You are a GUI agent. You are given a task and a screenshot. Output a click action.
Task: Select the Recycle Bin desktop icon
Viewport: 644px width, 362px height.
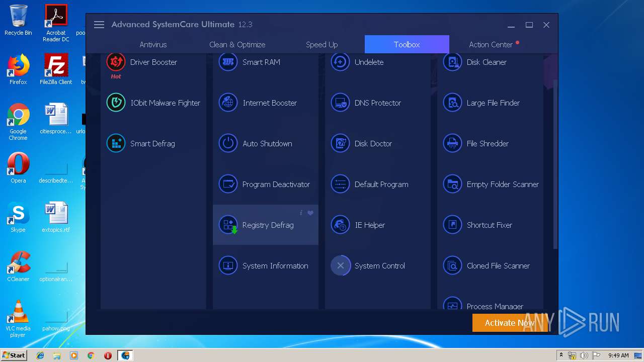point(18,20)
